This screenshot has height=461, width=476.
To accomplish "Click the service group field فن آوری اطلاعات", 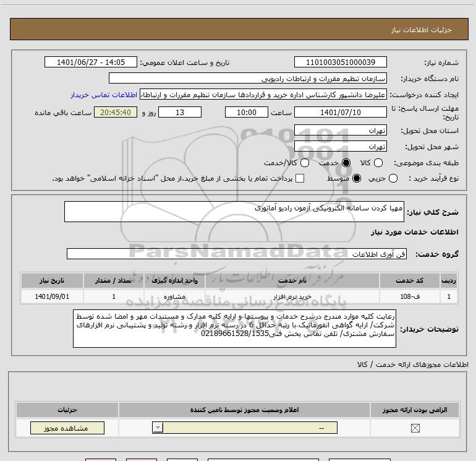I will pos(237,254).
